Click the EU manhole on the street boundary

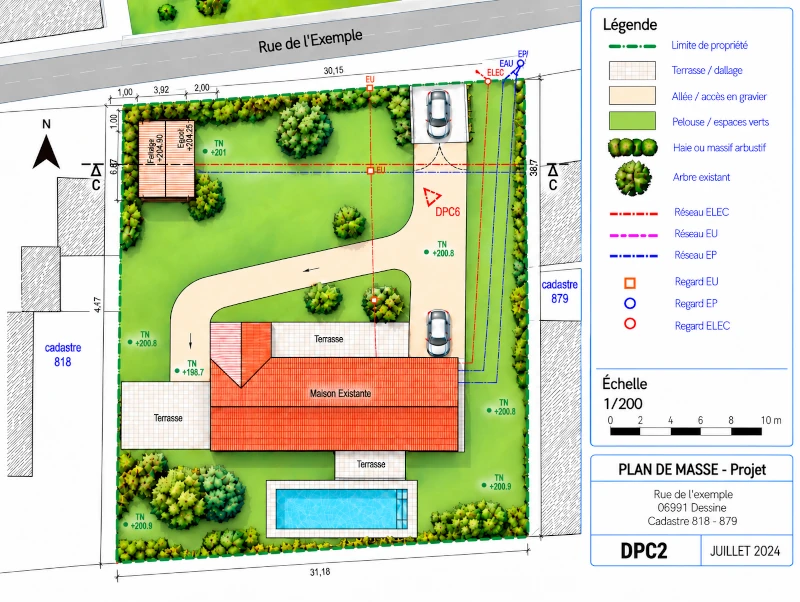click(x=370, y=88)
